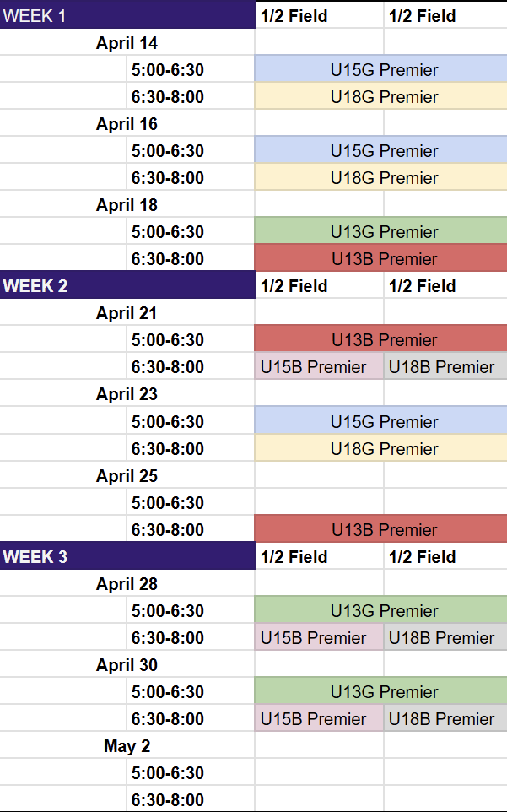This screenshot has width=507, height=812.
Task: Click the WEEK 1 header cell
Action: [x=127, y=15]
